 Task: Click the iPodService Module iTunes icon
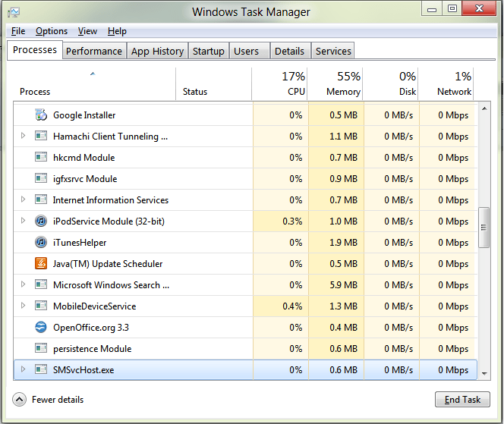(x=41, y=221)
